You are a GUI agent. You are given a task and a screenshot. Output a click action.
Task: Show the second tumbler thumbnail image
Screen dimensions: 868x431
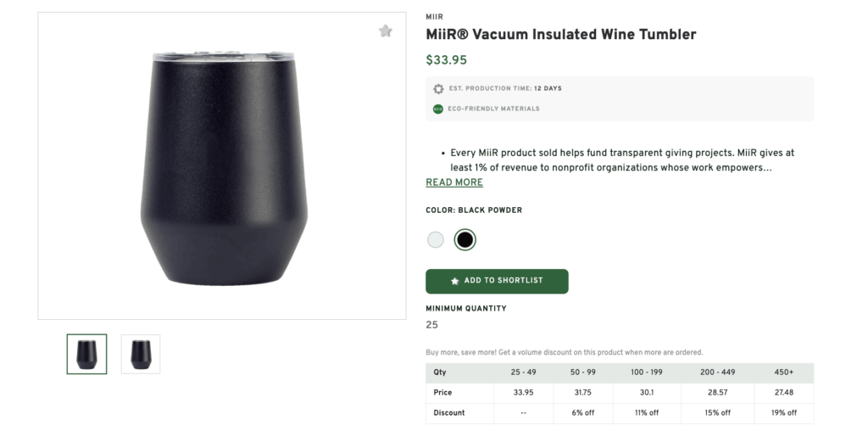[141, 354]
